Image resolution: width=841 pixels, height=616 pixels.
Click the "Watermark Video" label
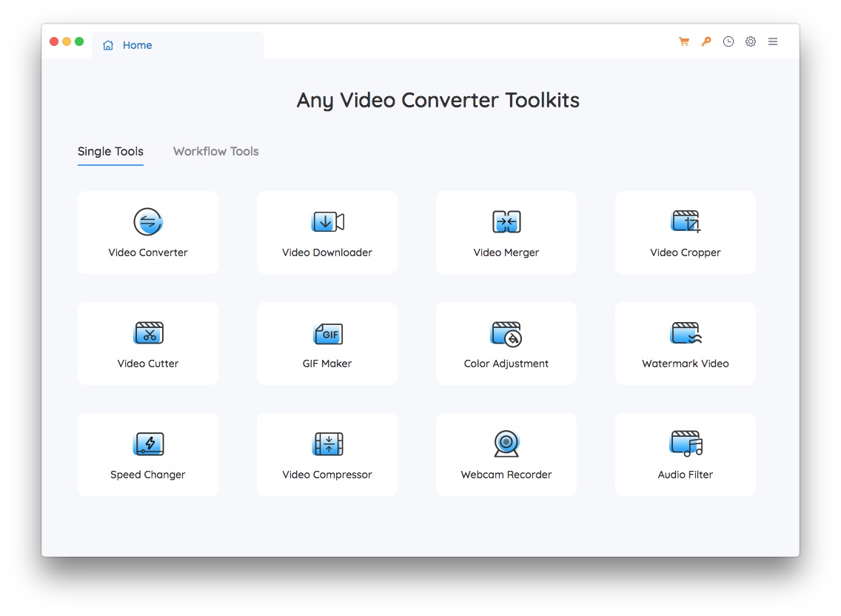(x=686, y=364)
